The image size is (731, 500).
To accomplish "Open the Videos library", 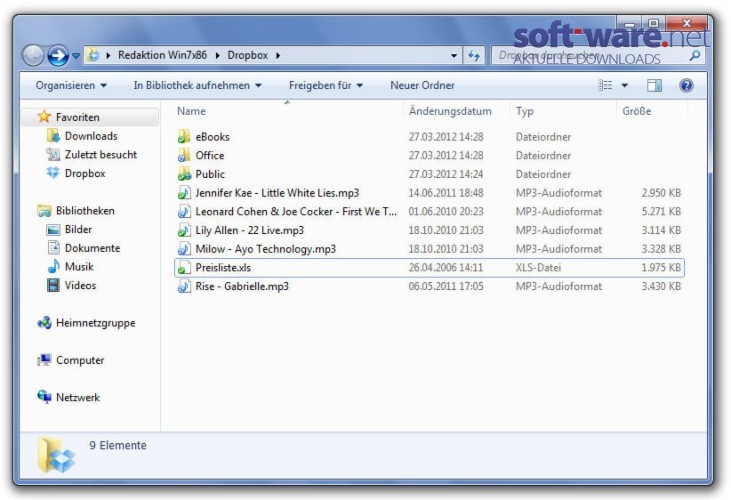I will [x=80, y=285].
